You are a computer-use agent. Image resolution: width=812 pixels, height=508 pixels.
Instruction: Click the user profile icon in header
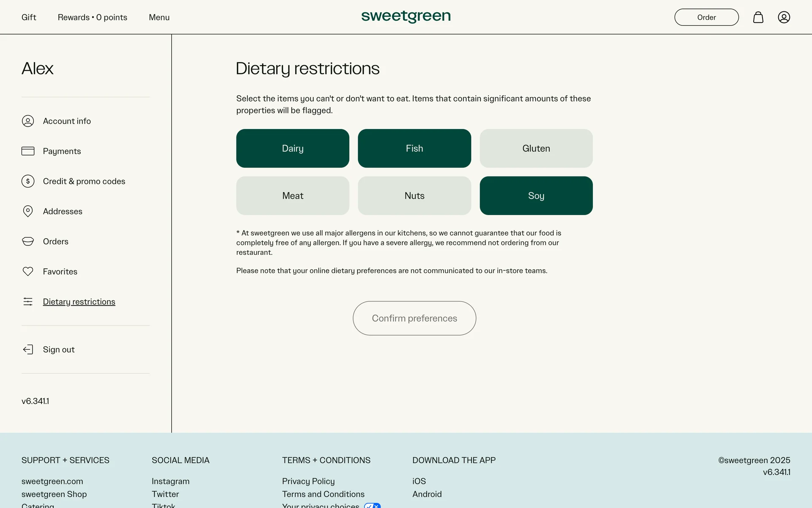point(784,17)
